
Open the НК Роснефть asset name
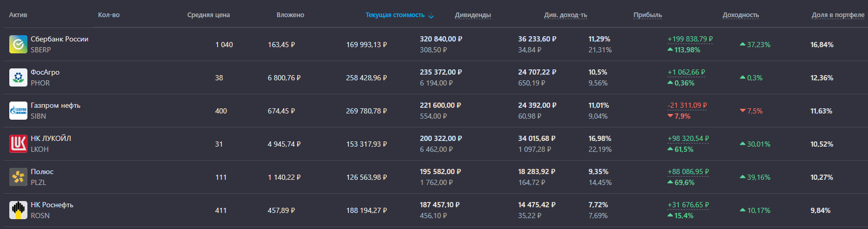click(x=52, y=205)
